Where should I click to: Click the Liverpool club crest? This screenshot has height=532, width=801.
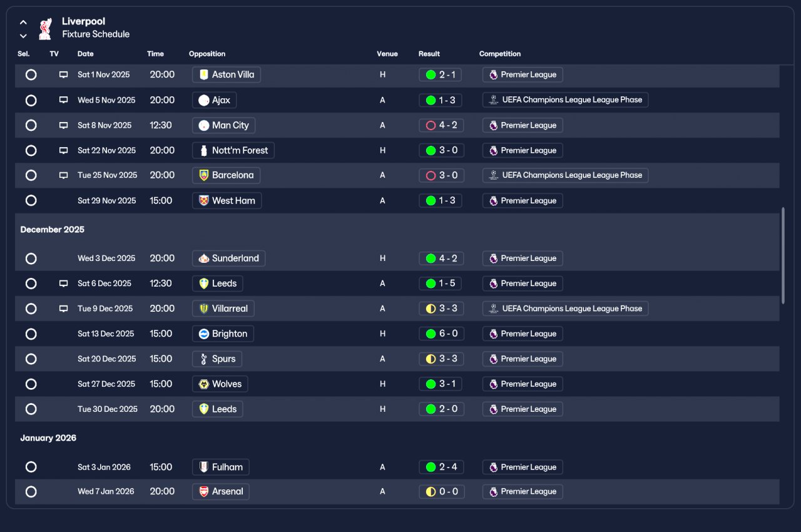[44, 28]
